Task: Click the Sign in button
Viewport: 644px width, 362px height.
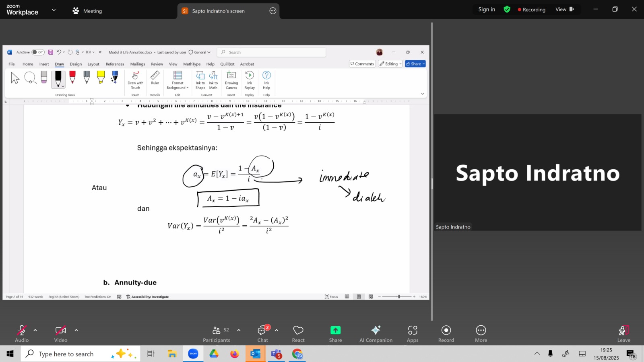Action: point(487,9)
